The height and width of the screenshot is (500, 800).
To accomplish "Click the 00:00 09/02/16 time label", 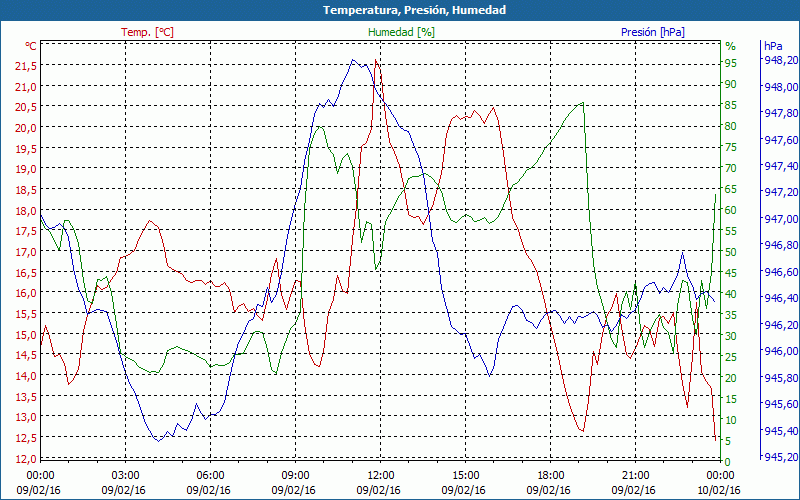I will click(39, 483).
